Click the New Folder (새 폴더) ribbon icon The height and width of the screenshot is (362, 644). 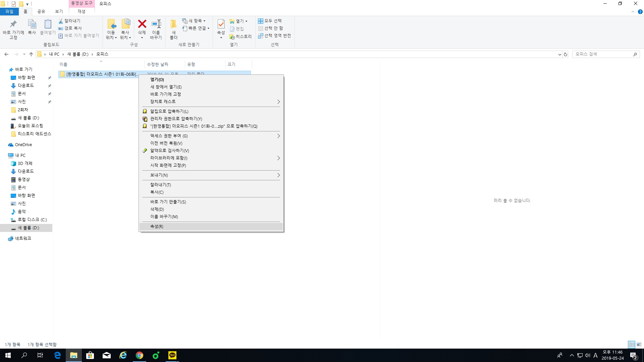[x=173, y=24]
